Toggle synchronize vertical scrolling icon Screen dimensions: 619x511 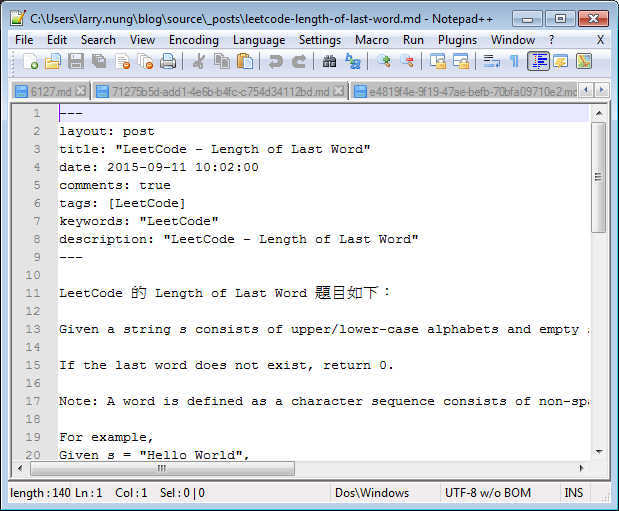coord(437,62)
